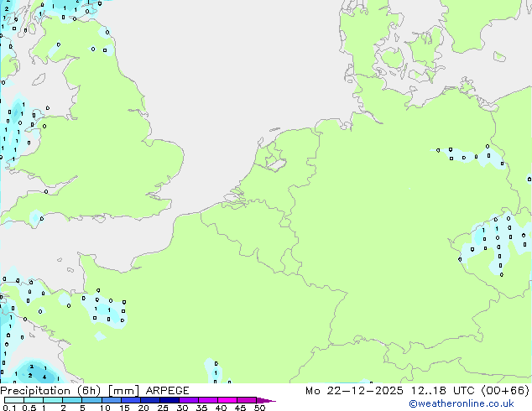
Task: Click the legend label '50'
Action: [259, 408]
